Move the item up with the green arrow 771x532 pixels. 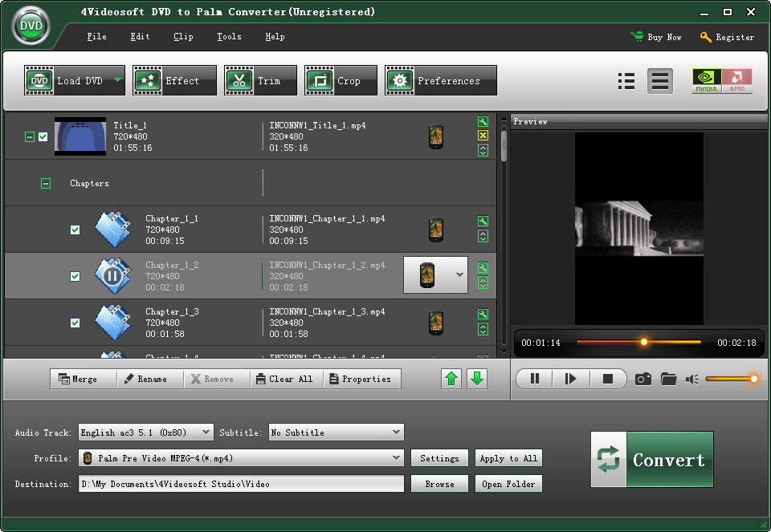coord(451,379)
